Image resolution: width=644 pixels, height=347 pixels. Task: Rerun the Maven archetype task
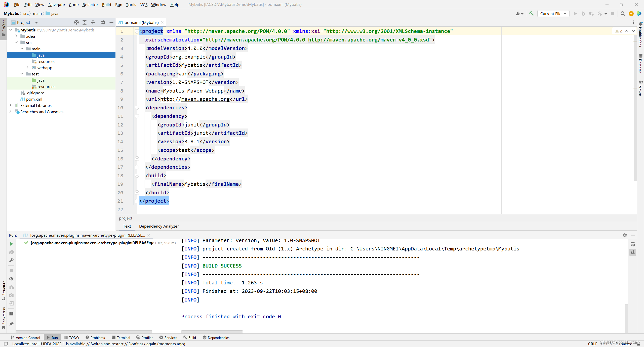[11, 244]
